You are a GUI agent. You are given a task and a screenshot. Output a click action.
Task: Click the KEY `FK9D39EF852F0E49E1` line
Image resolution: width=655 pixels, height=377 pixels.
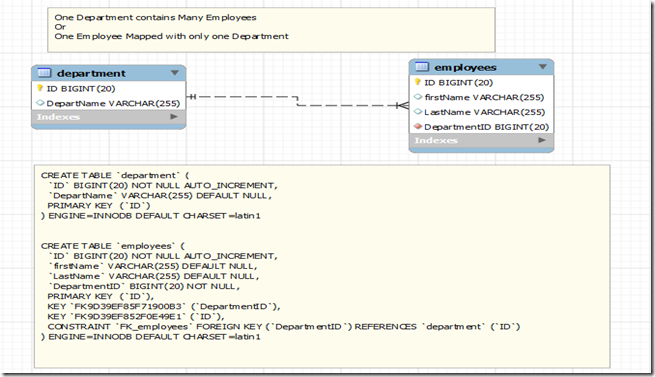136,317
